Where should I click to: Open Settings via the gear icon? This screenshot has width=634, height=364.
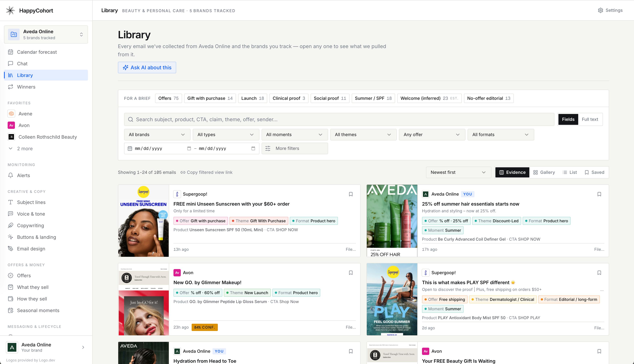point(600,10)
